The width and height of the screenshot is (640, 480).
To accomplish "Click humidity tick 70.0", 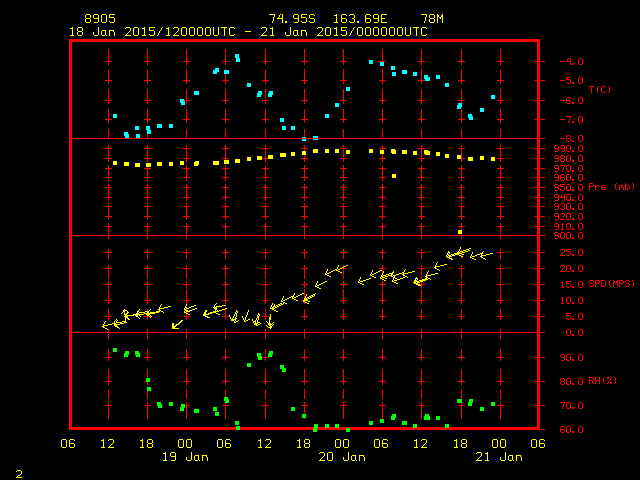I will coord(571,406).
